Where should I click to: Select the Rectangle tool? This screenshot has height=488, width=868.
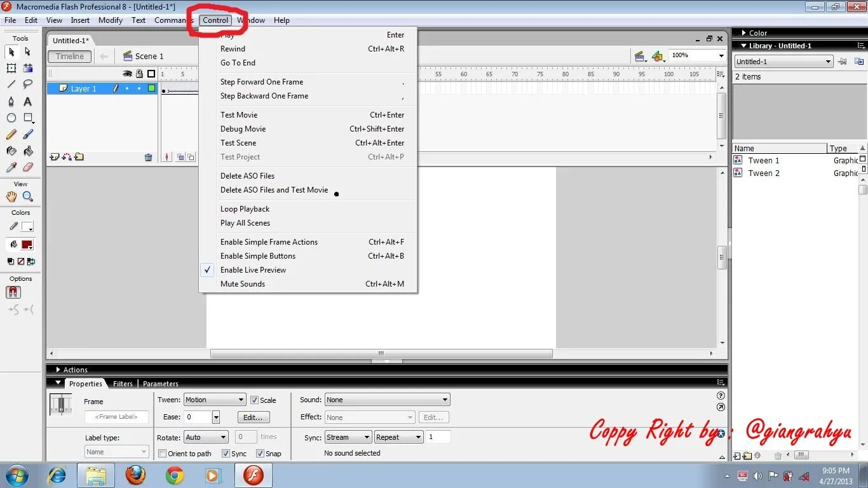[x=28, y=118]
